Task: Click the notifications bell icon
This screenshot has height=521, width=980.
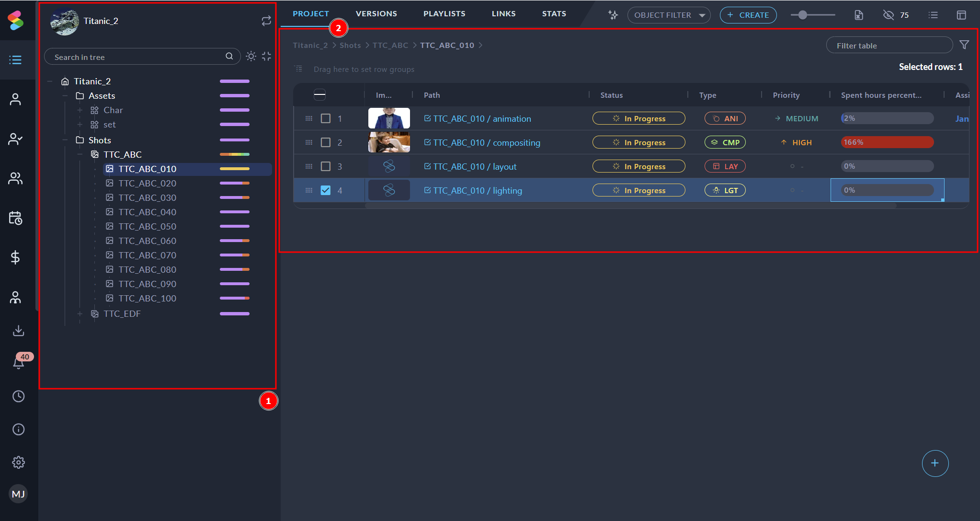Action: 18,363
